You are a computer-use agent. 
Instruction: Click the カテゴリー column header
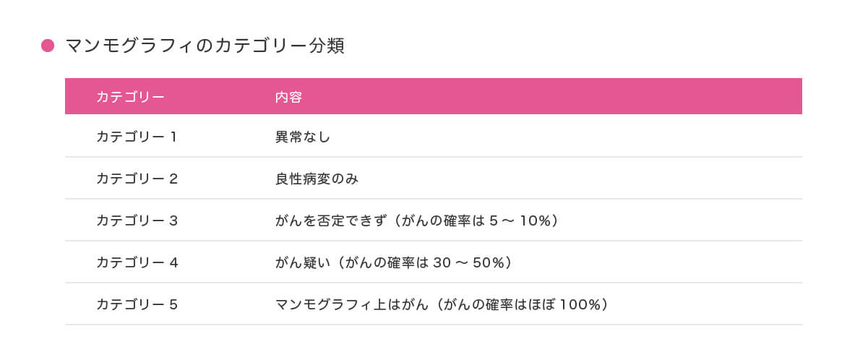130,97
